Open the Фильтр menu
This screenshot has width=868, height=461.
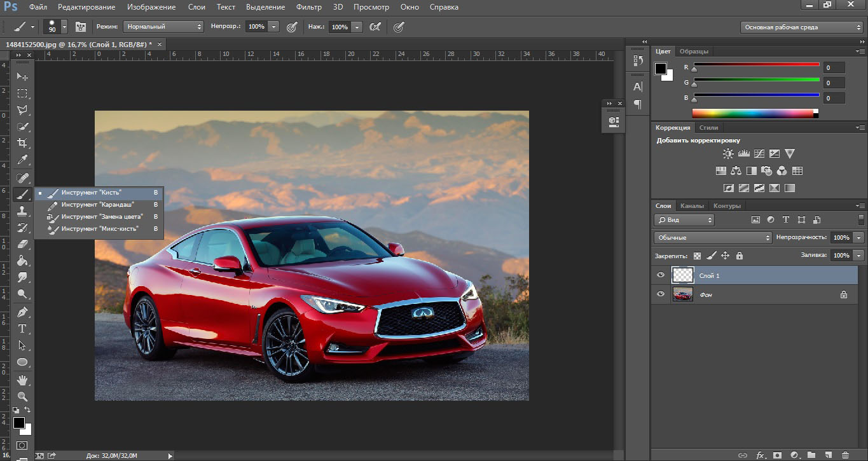click(x=309, y=7)
